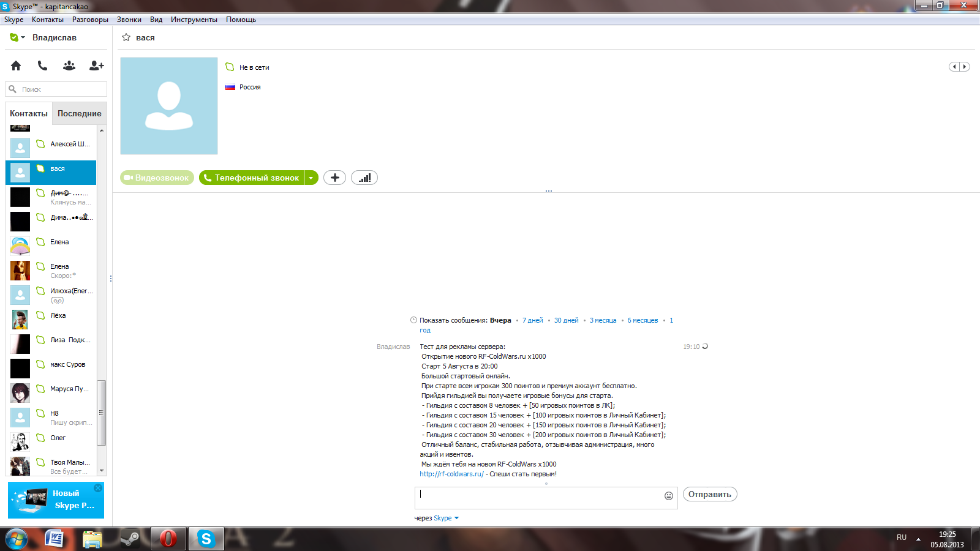Click the plus add button
Image resolution: width=980 pixels, height=551 pixels.
(334, 178)
